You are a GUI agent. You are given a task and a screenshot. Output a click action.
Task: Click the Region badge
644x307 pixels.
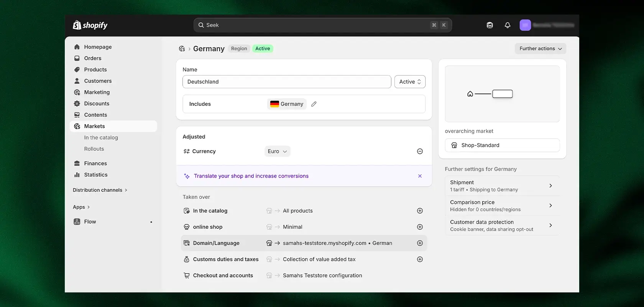[x=239, y=48]
